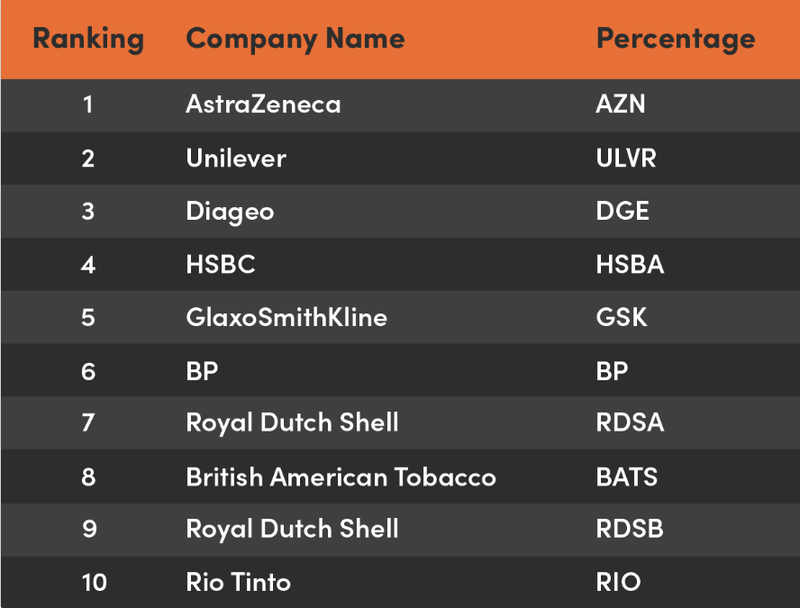
Task: Click the Ranking column header
Action: [x=88, y=39]
